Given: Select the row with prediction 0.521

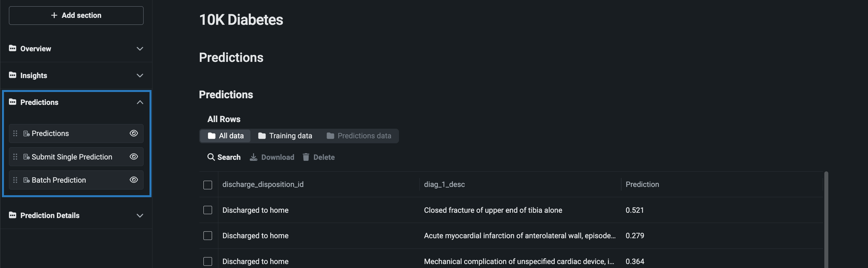Looking at the screenshot, I should [x=207, y=210].
